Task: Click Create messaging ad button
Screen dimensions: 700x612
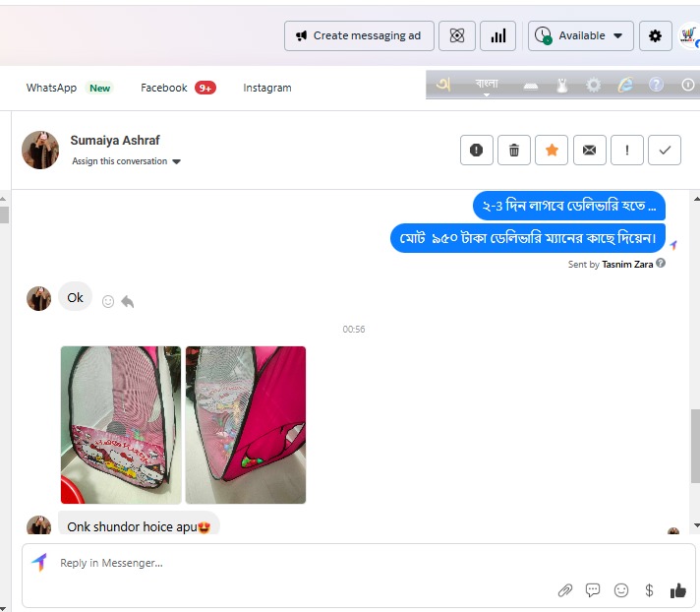Action: click(x=359, y=35)
